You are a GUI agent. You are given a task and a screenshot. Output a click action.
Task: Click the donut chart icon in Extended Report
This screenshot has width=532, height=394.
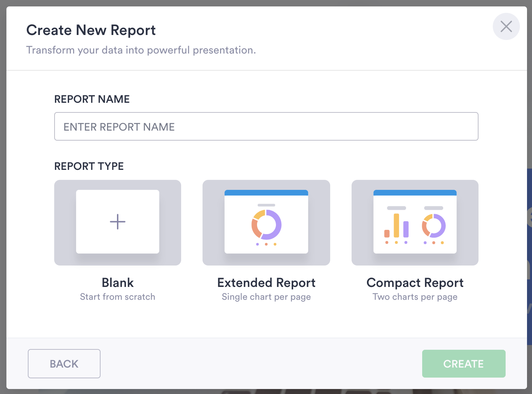[x=266, y=225]
